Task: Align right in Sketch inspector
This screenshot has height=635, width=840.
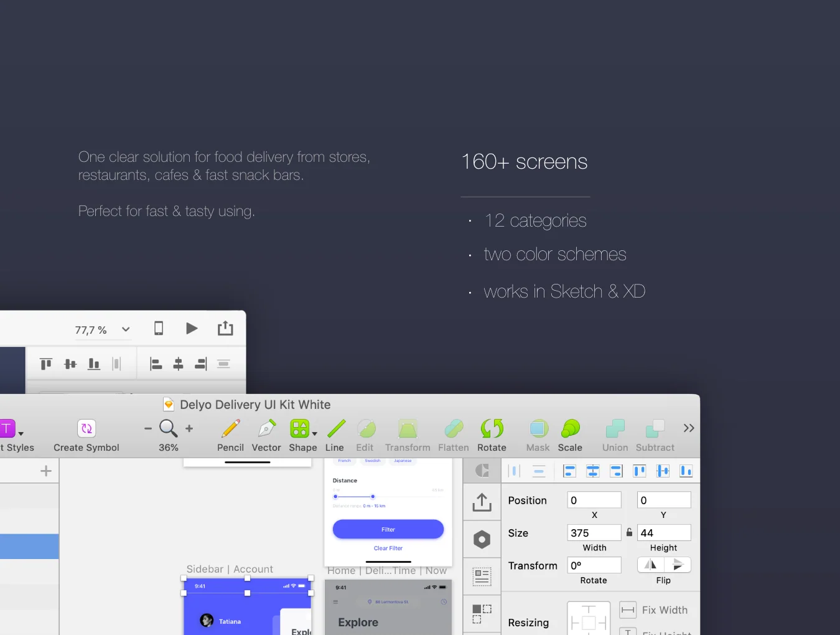Action: click(616, 471)
